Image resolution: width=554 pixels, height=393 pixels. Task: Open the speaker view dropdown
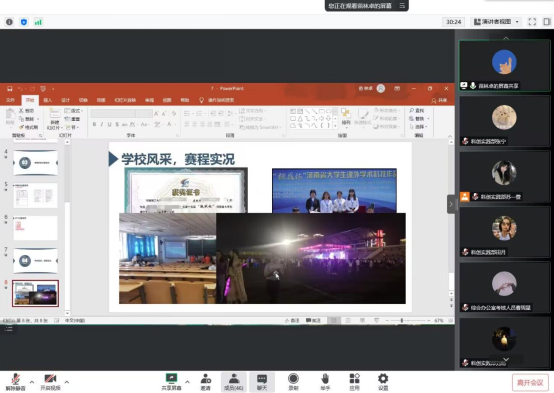[x=496, y=22]
